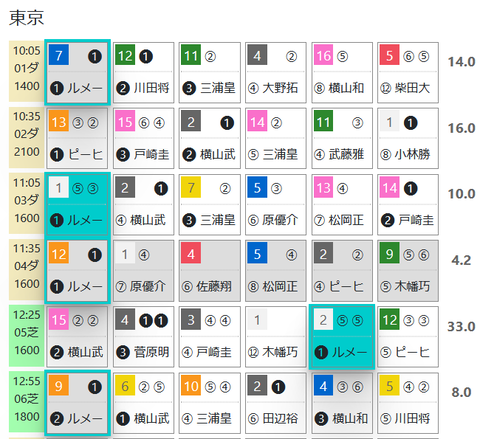This screenshot has width=480, height=439.
Task: Select horse 7 ルメー card in race 01
Action: point(77,72)
